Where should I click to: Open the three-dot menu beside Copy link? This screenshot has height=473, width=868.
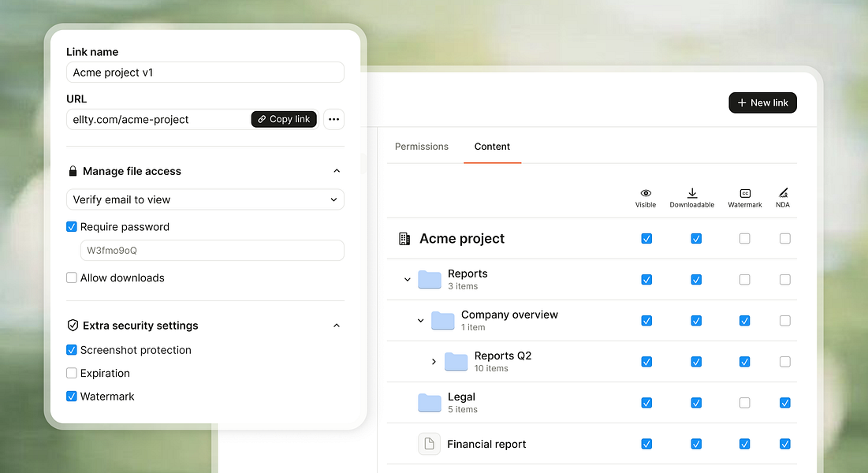[333, 119]
